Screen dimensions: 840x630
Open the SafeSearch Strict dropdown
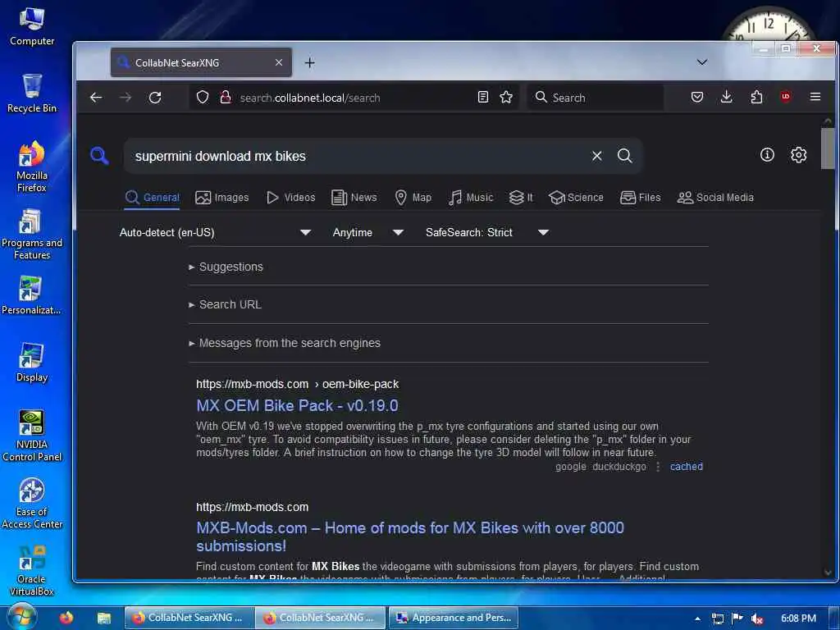click(487, 232)
